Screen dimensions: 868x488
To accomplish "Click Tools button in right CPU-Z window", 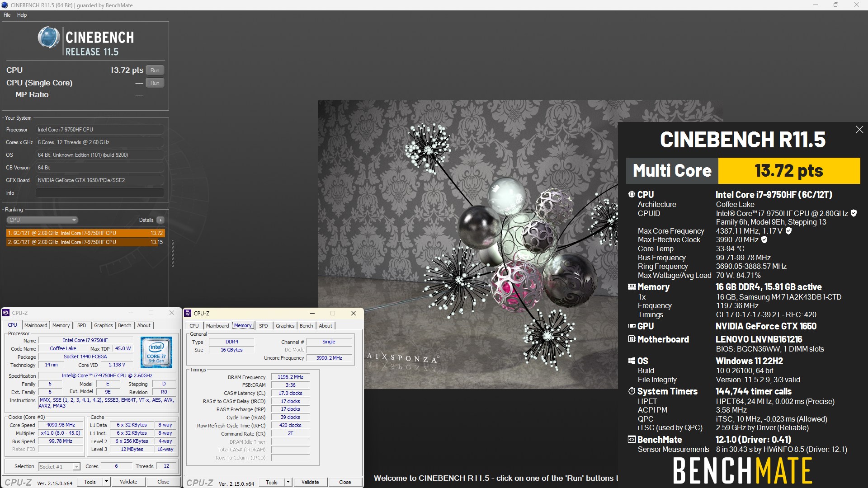I will click(272, 483).
